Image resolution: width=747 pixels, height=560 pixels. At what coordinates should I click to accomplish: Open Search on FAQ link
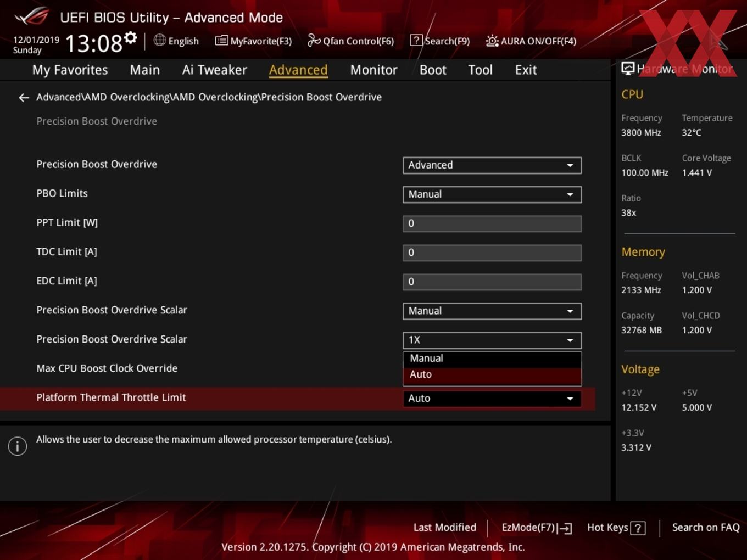click(706, 528)
